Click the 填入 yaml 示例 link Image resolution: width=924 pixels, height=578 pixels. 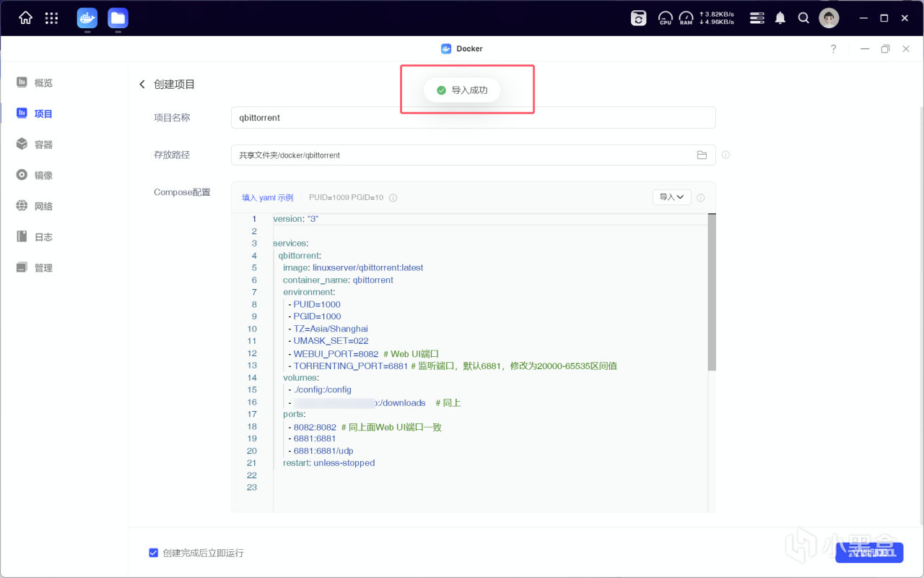(x=268, y=197)
